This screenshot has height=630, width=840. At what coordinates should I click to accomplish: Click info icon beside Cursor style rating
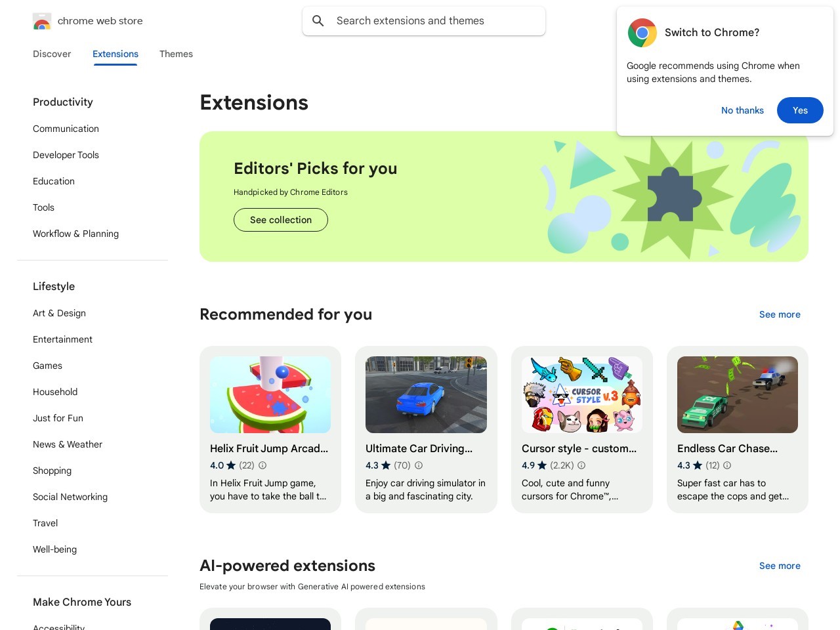point(581,465)
